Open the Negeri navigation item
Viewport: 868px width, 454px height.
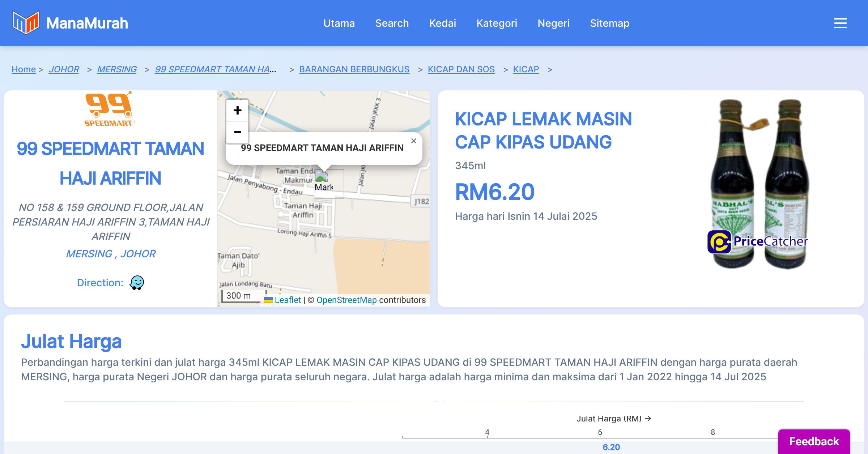(553, 23)
